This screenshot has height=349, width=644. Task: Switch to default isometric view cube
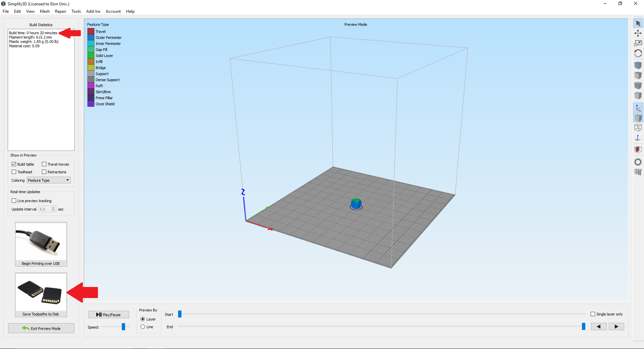tap(638, 65)
